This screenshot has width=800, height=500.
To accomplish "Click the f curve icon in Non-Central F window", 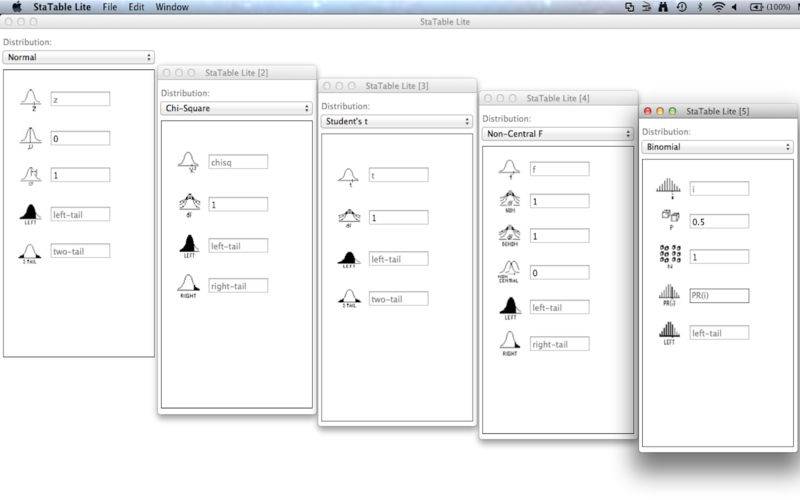I will click(509, 169).
